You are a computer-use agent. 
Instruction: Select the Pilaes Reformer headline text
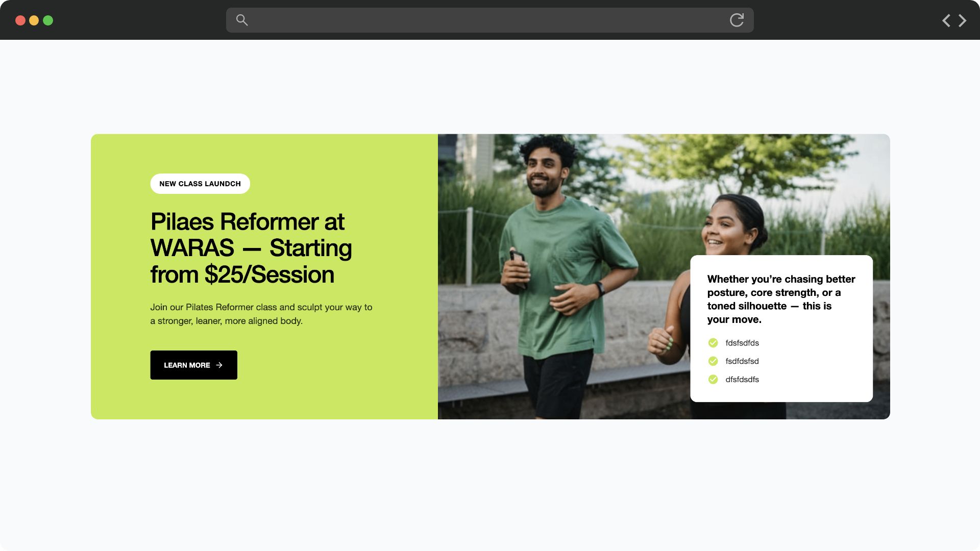(x=251, y=248)
